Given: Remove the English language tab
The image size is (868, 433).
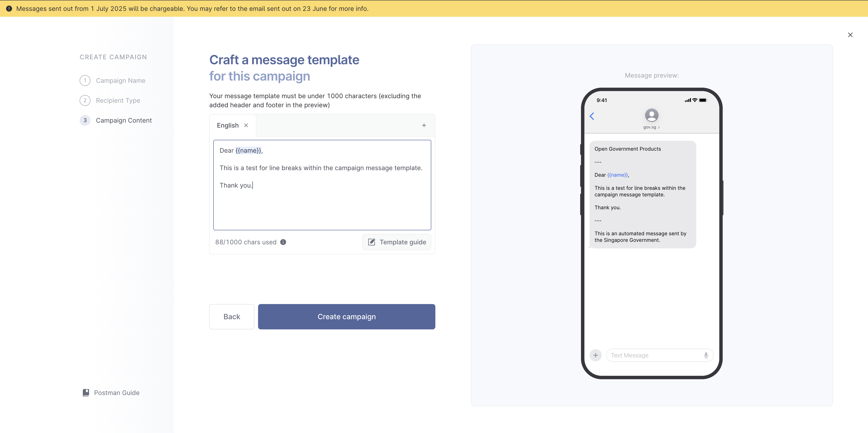Looking at the screenshot, I should [246, 125].
